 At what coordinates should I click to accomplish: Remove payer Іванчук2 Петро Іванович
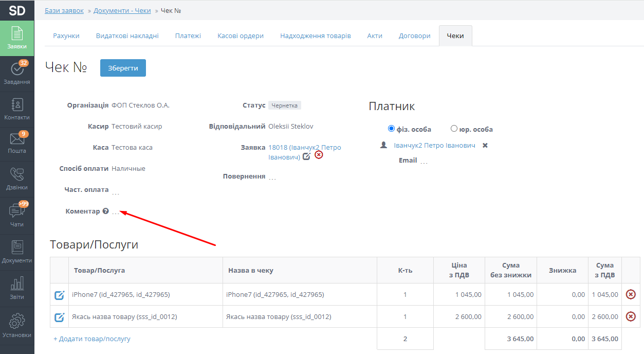485,146
